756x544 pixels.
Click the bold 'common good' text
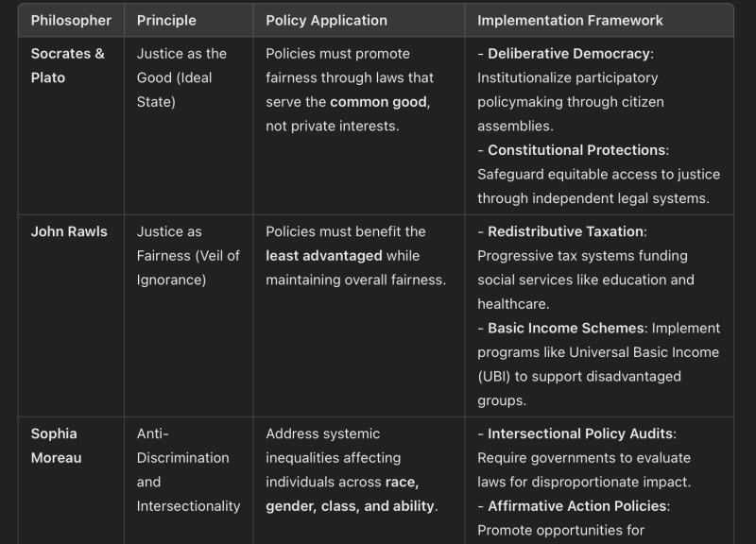(379, 102)
